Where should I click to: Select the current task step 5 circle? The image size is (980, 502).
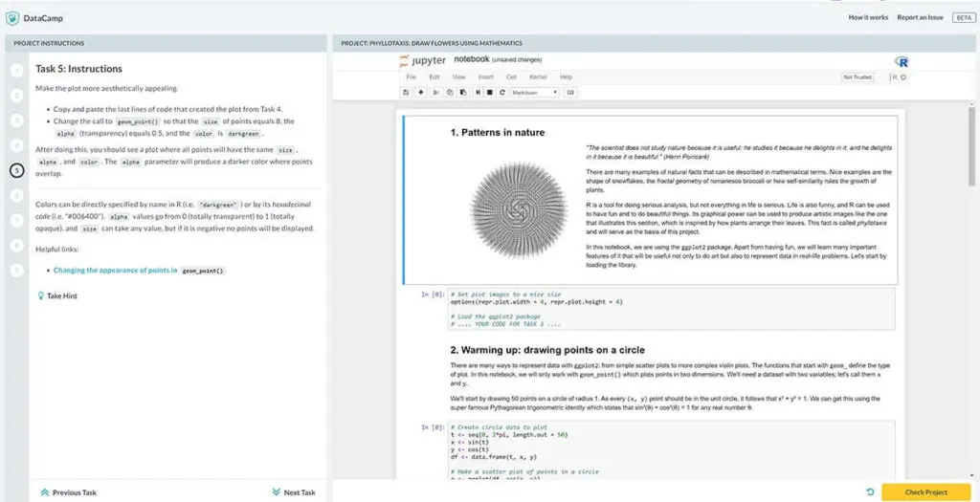[x=17, y=170]
